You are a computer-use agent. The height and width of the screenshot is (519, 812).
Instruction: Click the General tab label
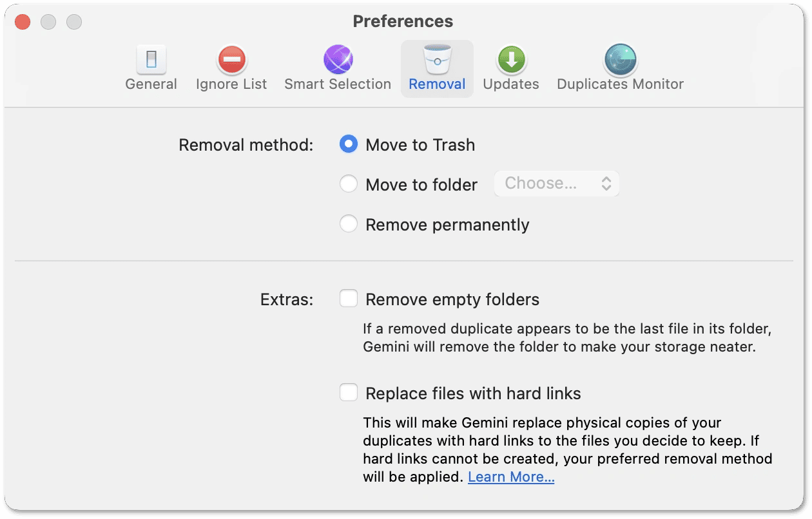[151, 84]
